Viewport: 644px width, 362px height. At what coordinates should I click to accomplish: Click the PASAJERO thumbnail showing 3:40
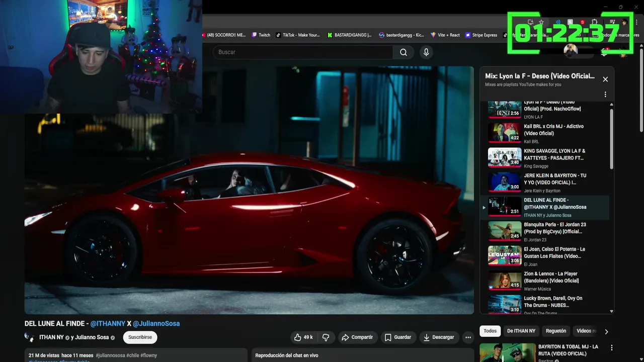coord(505,157)
